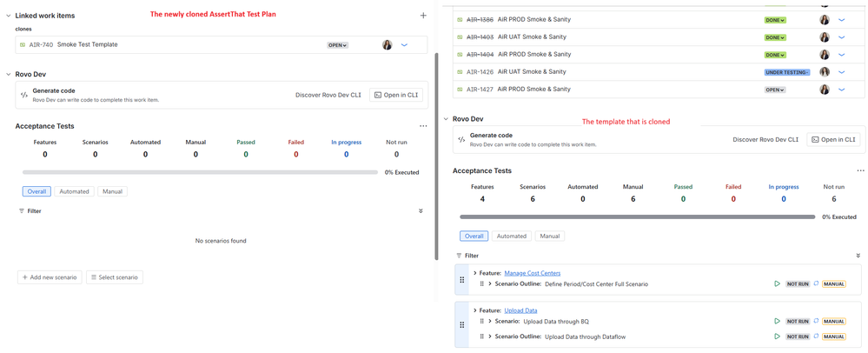Expand Upload Data through BQ scenario
The height and width of the screenshot is (353, 868).
490,321
